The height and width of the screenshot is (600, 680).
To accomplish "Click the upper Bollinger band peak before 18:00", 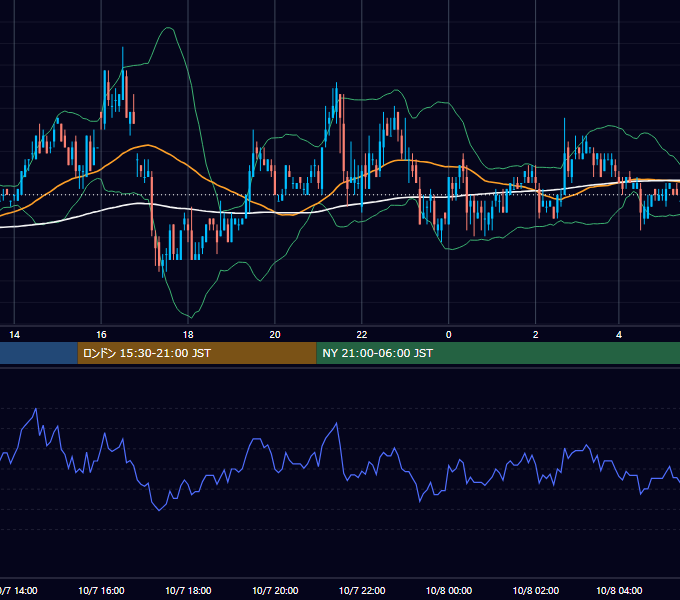I will (168, 28).
